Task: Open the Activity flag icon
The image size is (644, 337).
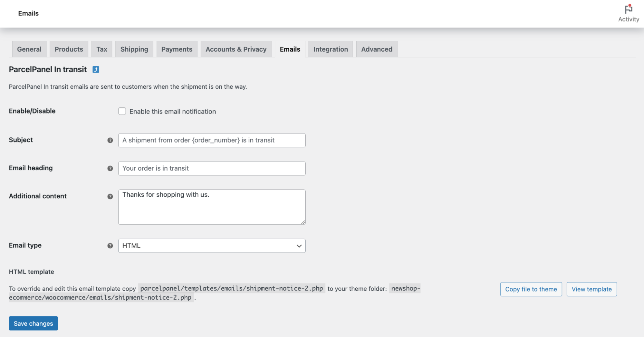Action: [x=628, y=10]
